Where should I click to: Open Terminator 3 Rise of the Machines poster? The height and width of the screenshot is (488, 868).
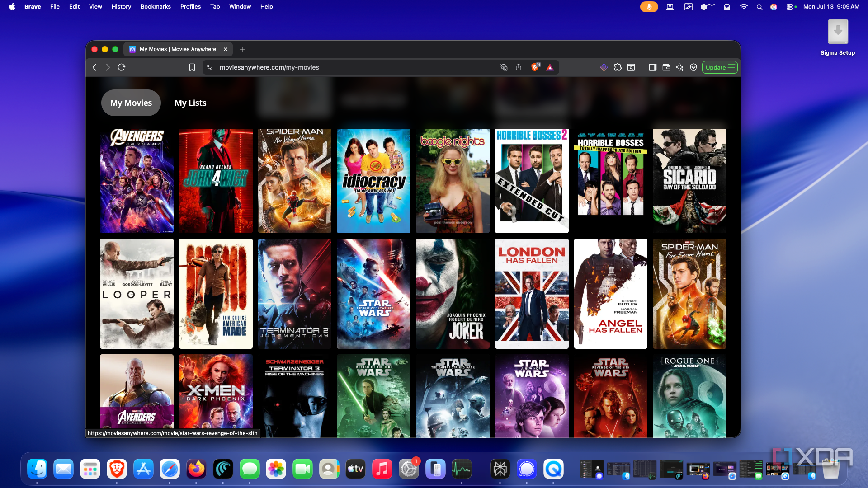(x=295, y=396)
